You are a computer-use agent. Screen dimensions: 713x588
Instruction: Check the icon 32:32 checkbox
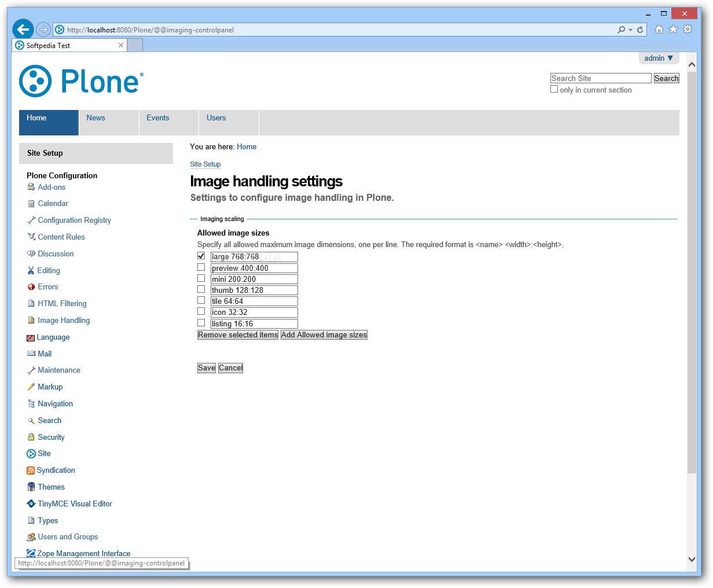click(x=201, y=311)
